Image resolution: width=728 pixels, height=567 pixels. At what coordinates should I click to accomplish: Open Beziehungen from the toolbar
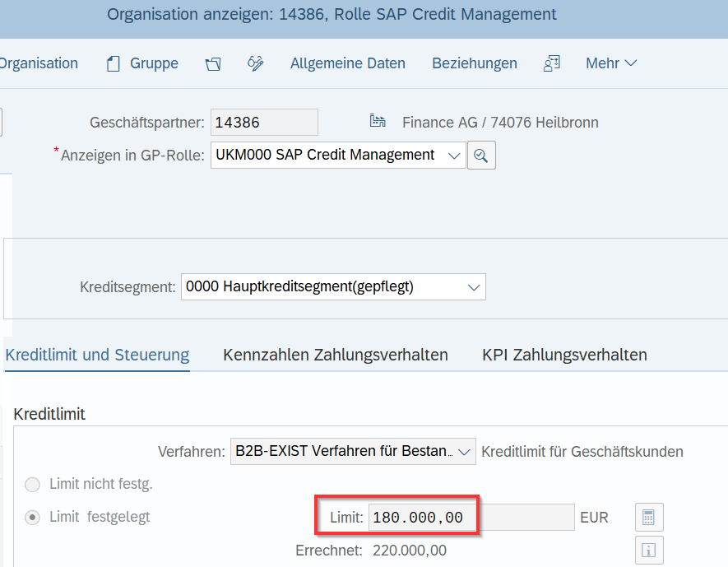[x=474, y=63]
